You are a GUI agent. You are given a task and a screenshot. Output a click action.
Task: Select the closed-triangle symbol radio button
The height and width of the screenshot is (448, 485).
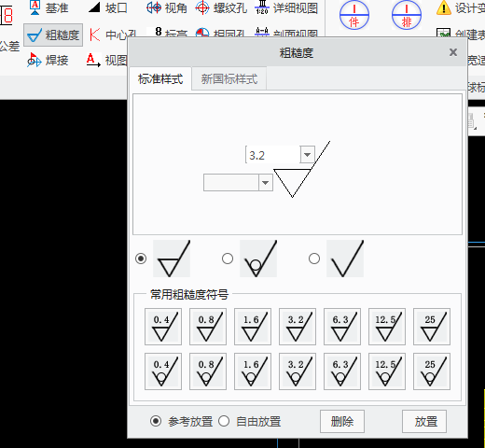(x=141, y=259)
